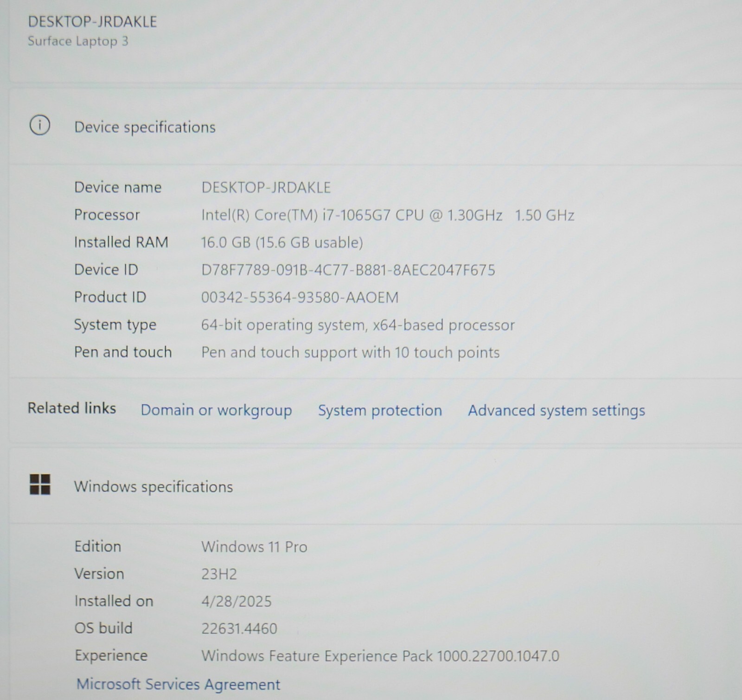Image resolution: width=742 pixels, height=700 pixels.
Task: Select the Device ID D78F7789-091B value
Action: tap(348, 270)
